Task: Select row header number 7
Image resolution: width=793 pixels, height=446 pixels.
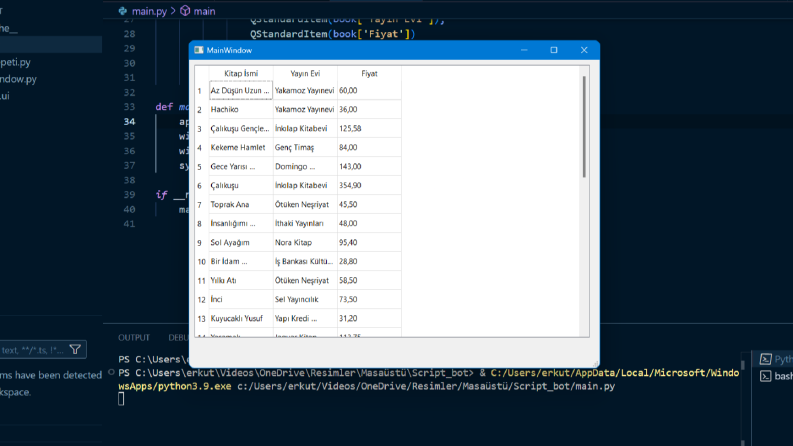Action: (201, 205)
